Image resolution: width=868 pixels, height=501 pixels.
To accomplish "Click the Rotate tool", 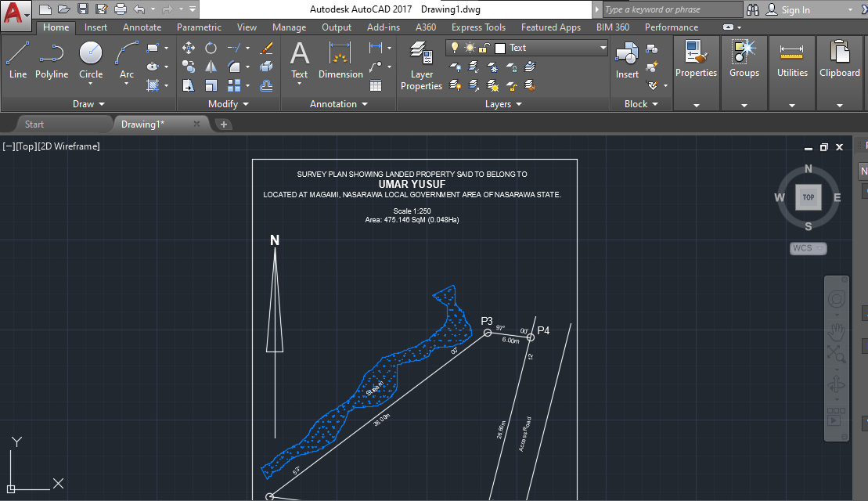I will point(210,47).
